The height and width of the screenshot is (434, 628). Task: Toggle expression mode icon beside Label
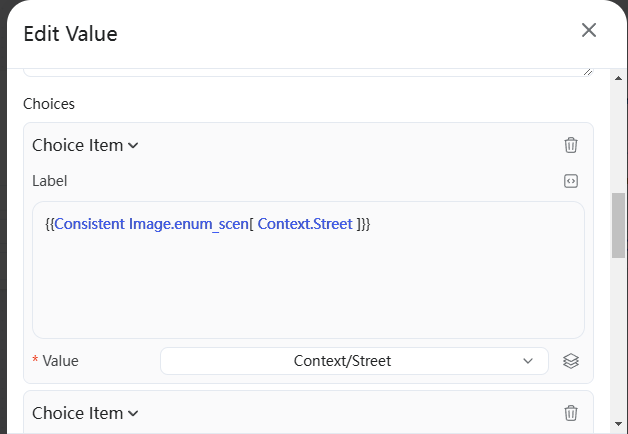(571, 181)
